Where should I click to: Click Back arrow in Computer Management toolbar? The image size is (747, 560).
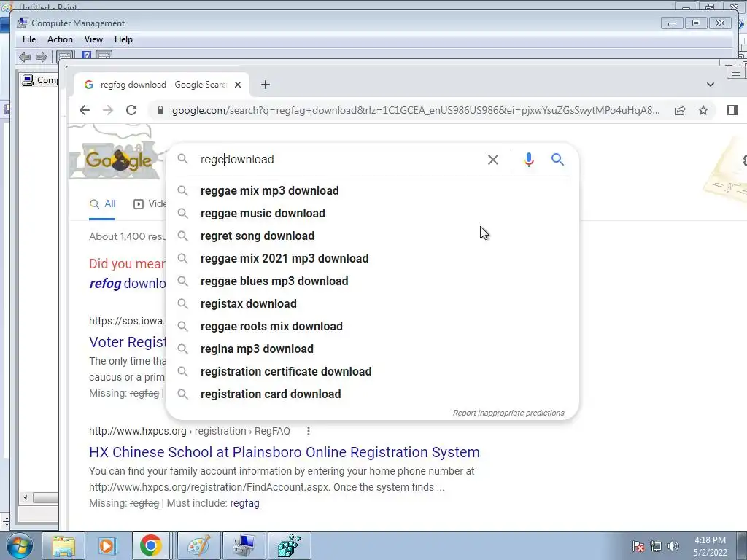tap(25, 57)
